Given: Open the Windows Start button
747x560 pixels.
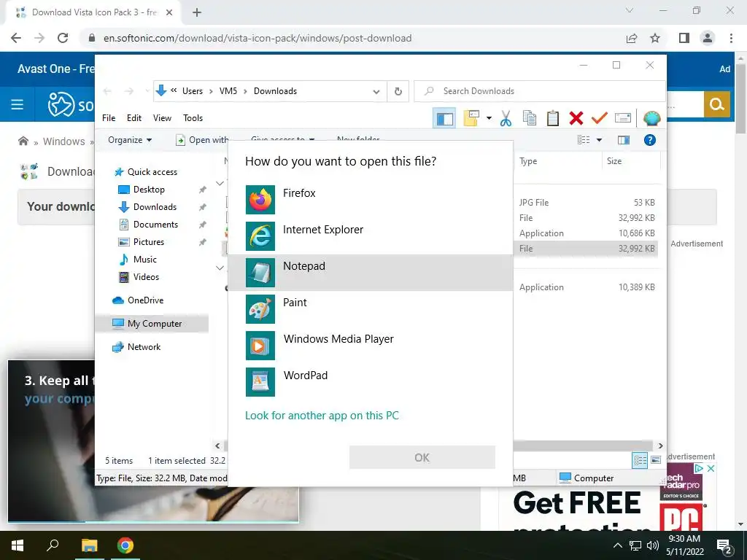Looking at the screenshot, I should (x=18, y=545).
